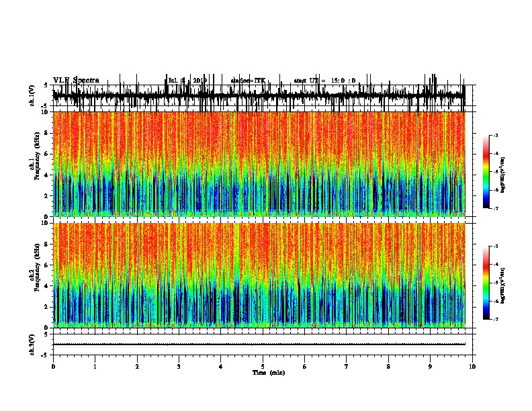This screenshot has width=532, height=411.
Task: Click the -7 label on ch.1 colorbar
Action: pos(496,208)
